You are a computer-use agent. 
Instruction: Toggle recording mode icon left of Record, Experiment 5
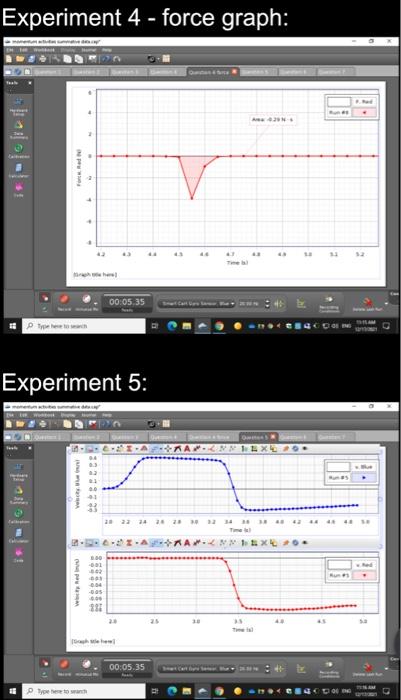pos(44,663)
